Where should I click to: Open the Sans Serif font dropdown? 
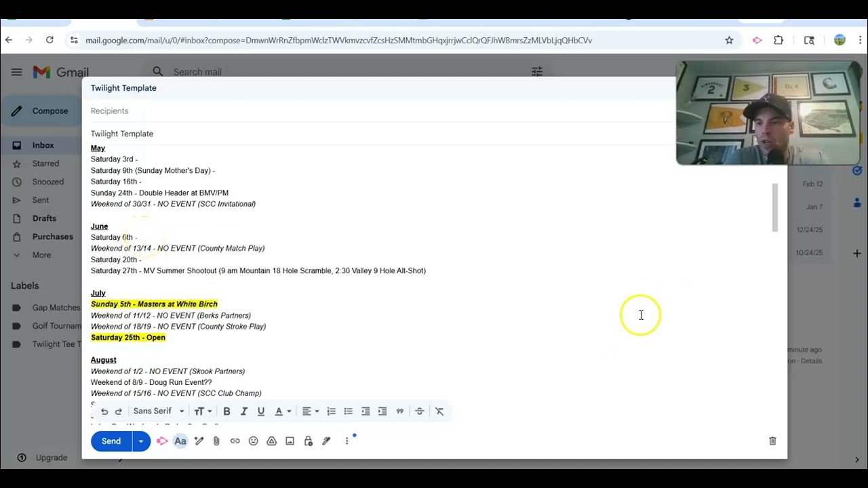[x=159, y=411]
